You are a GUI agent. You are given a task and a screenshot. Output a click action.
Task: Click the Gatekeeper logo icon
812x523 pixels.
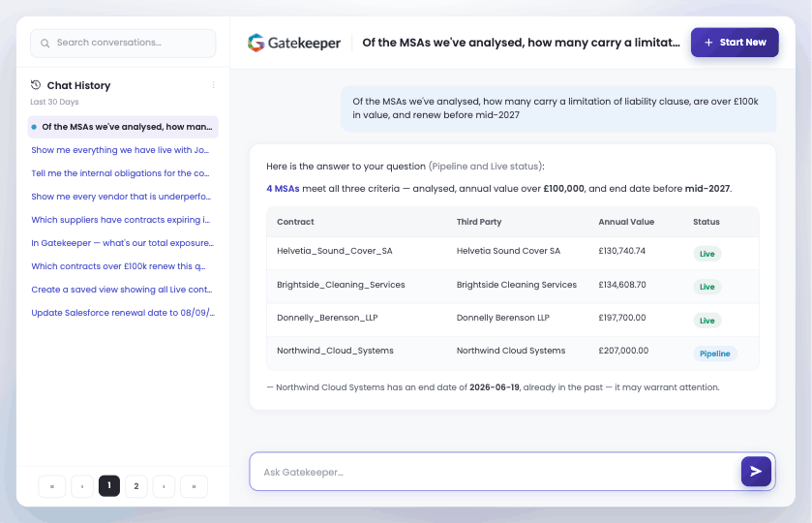256,43
